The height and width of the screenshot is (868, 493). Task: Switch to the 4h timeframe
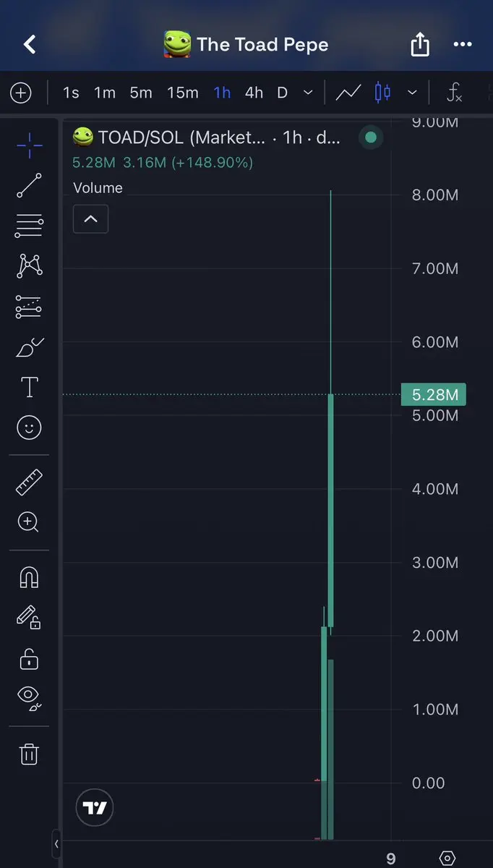pos(254,93)
